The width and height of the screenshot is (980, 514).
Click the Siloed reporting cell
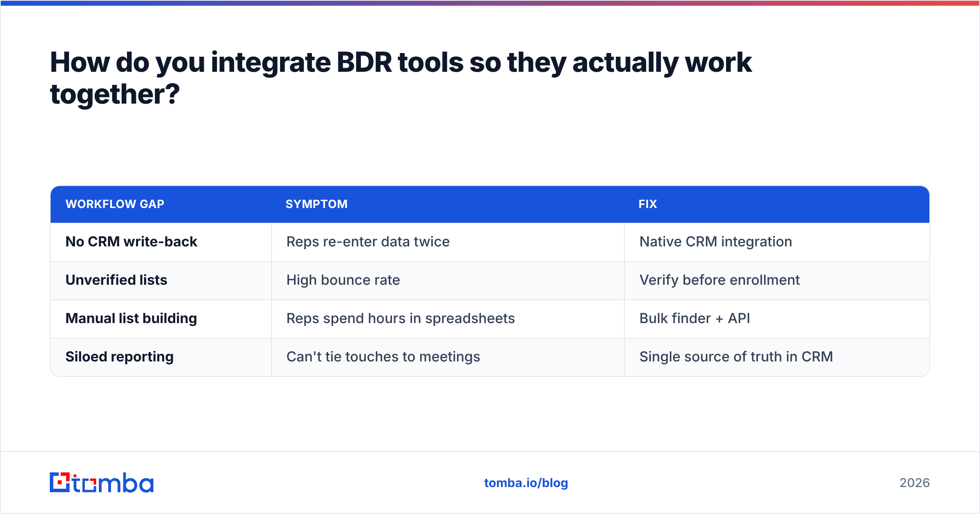coord(161,357)
